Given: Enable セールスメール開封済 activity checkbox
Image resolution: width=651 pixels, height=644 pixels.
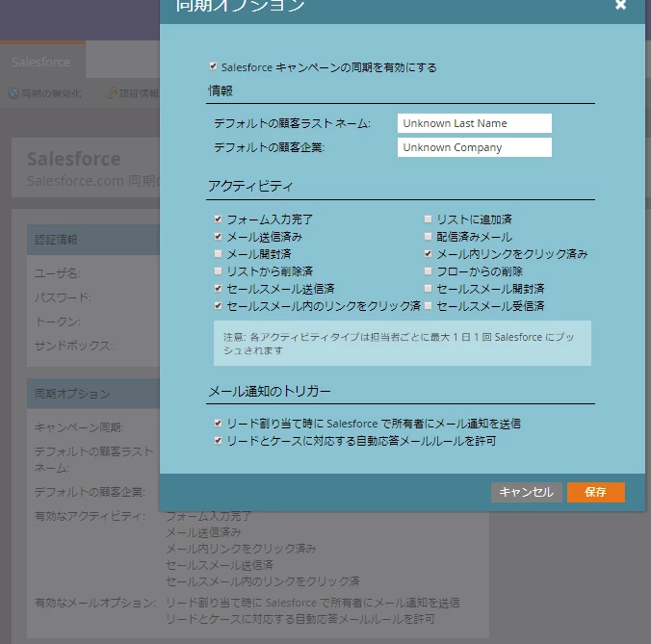Looking at the screenshot, I should 428,289.
